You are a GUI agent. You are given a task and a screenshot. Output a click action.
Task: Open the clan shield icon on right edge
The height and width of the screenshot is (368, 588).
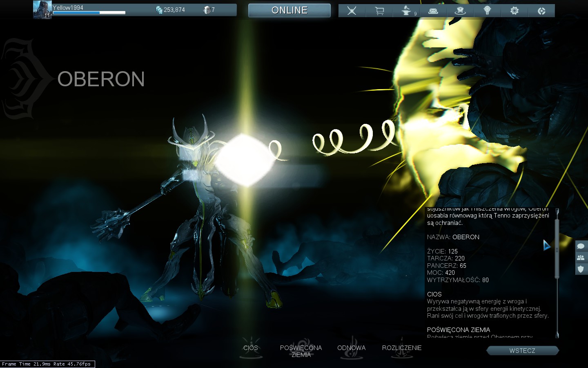click(581, 269)
